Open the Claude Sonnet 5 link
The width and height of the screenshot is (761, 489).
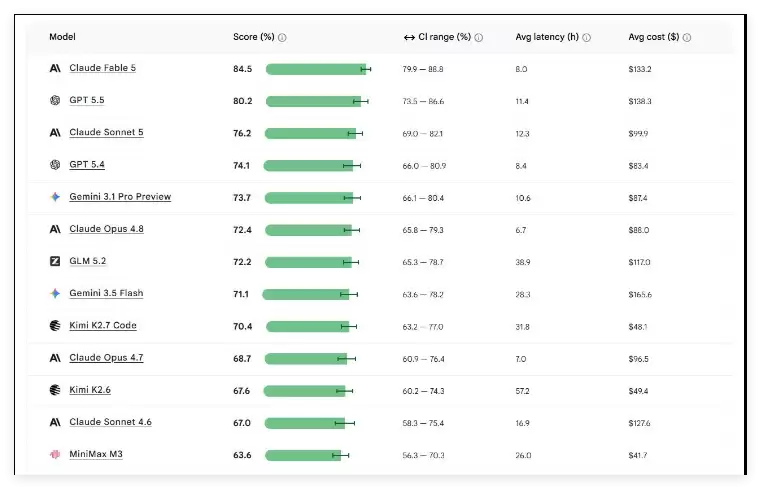pos(106,132)
